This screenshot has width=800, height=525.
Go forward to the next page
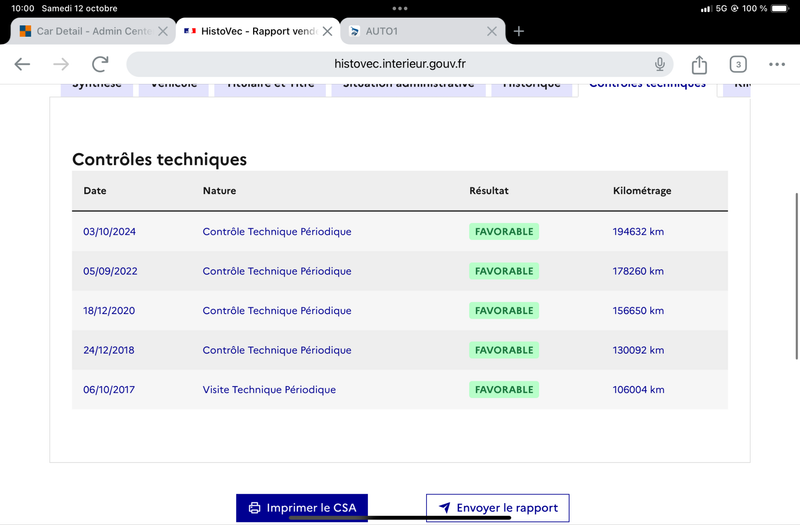61,64
